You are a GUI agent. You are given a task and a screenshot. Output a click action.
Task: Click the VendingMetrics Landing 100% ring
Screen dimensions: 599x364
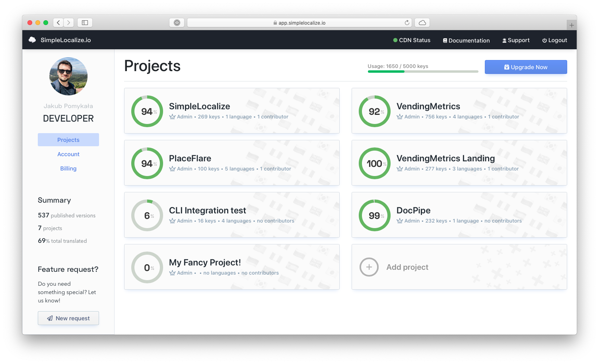coord(375,163)
